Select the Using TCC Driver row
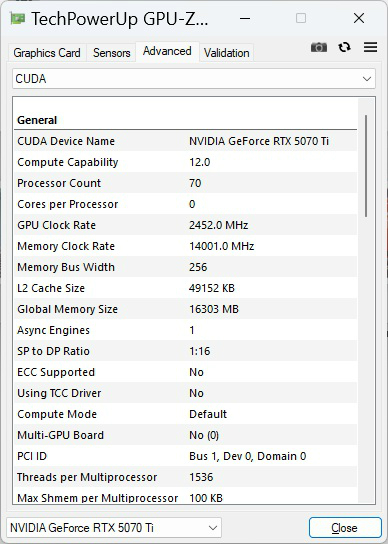 click(186, 393)
